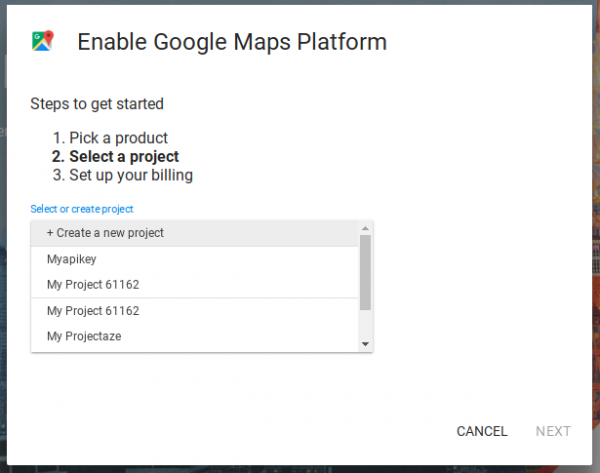
Task: Click the Google Maps pin logo
Action: pyautogui.click(x=42, y=41)
